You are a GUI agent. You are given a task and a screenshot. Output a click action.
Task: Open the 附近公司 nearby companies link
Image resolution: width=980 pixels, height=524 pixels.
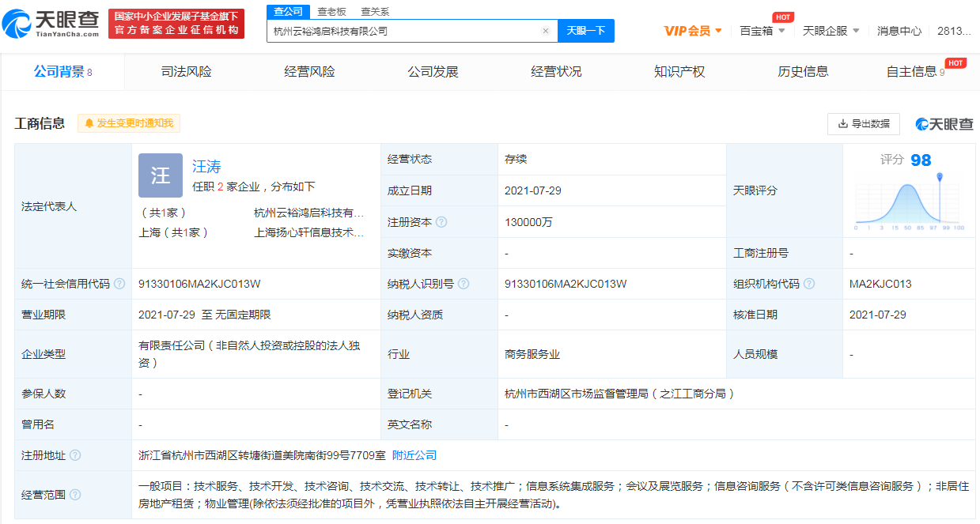(x=414, y=455)
